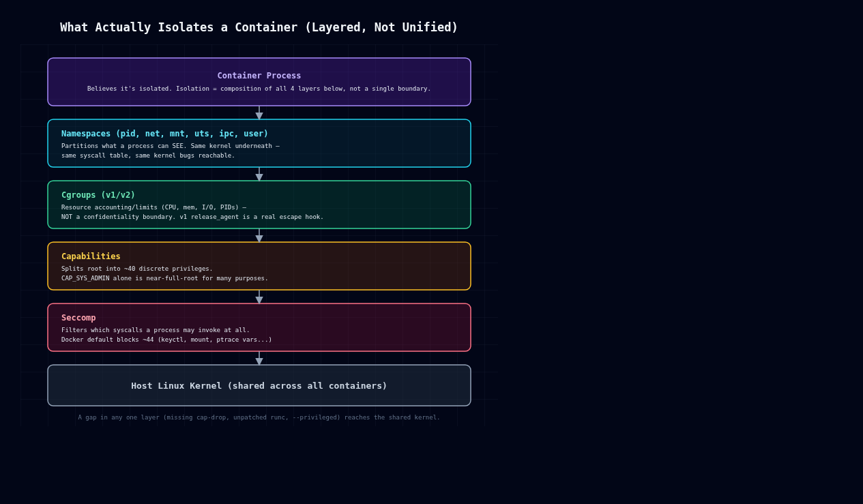
Task: Click the 'CAP_SYS_ADMIN alone is near-full-root' line
Action: (164, 278)
